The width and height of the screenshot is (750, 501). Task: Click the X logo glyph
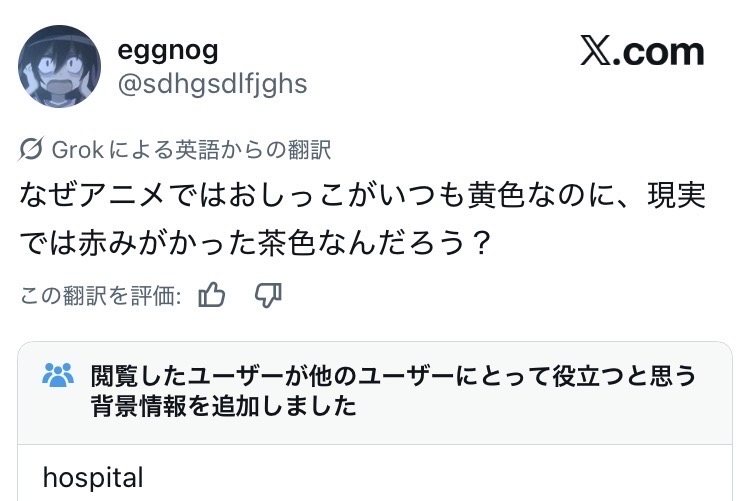tap(596, 52)
